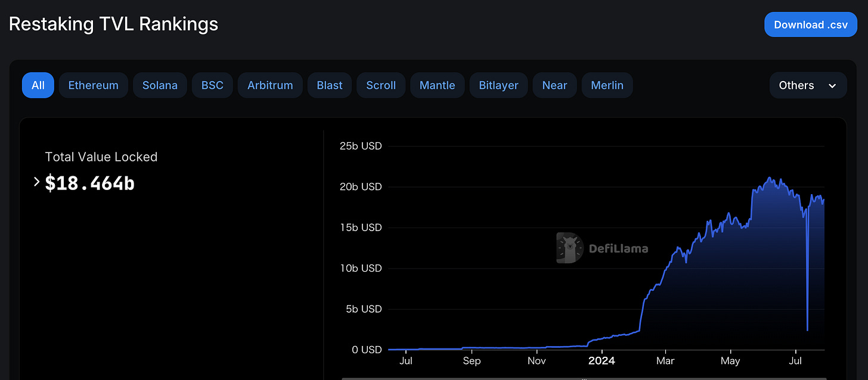Image resolution: width=868 pixels, height=380 pixels.
Task: Click the Restaking TVL Rankings heading
Action: click(113, 24)
